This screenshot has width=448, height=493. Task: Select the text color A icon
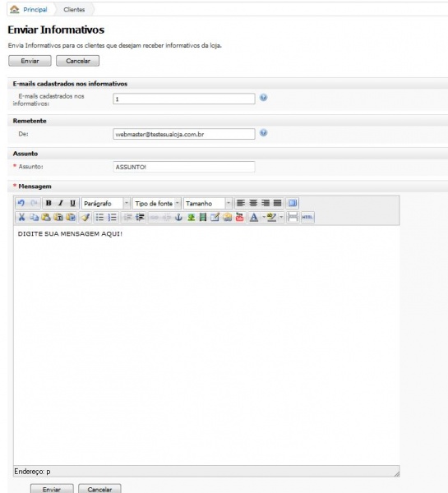(253, 217)
